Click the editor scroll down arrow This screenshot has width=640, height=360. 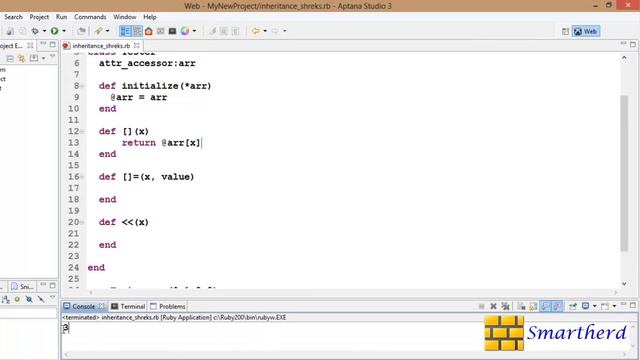pos(624,284)
